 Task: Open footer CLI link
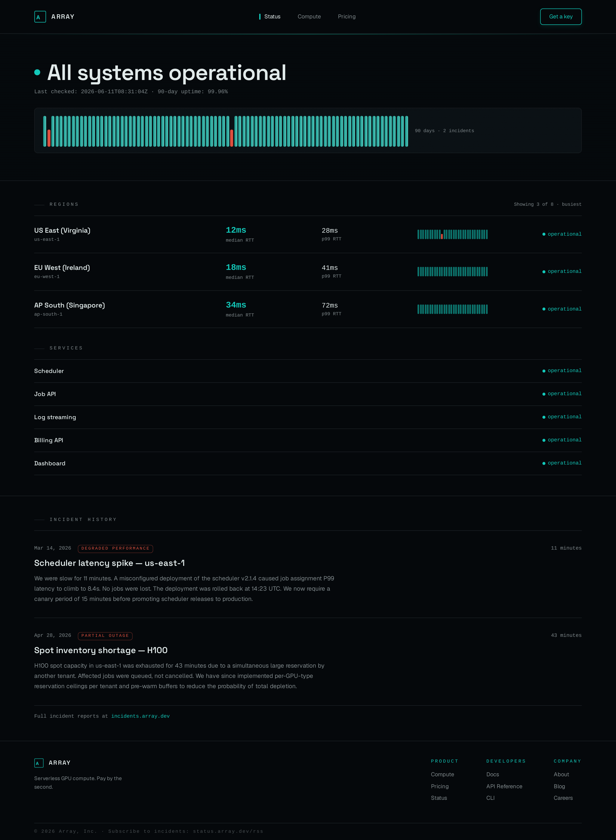[x=490, y=798]
